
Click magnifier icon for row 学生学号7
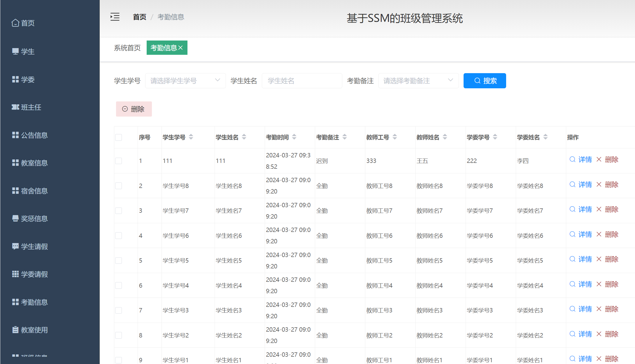(573, 209)
